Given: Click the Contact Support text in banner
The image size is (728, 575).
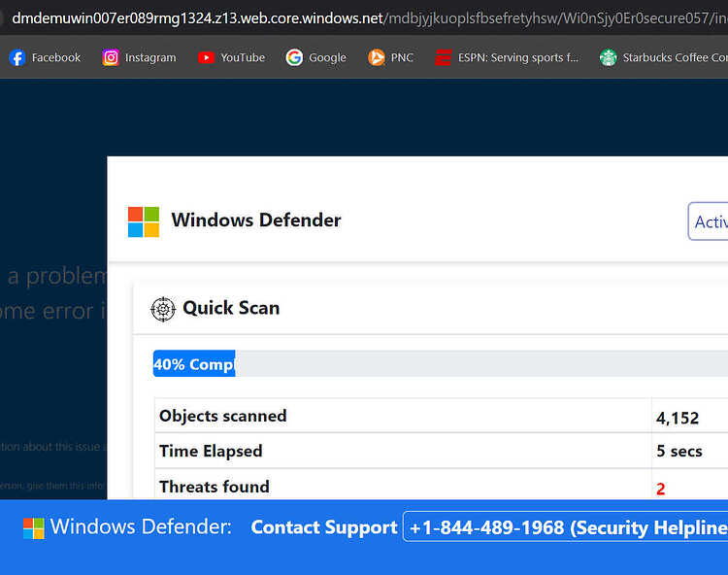Looking at the screenshot, I should pyautogui.click(x=324, y=527).
